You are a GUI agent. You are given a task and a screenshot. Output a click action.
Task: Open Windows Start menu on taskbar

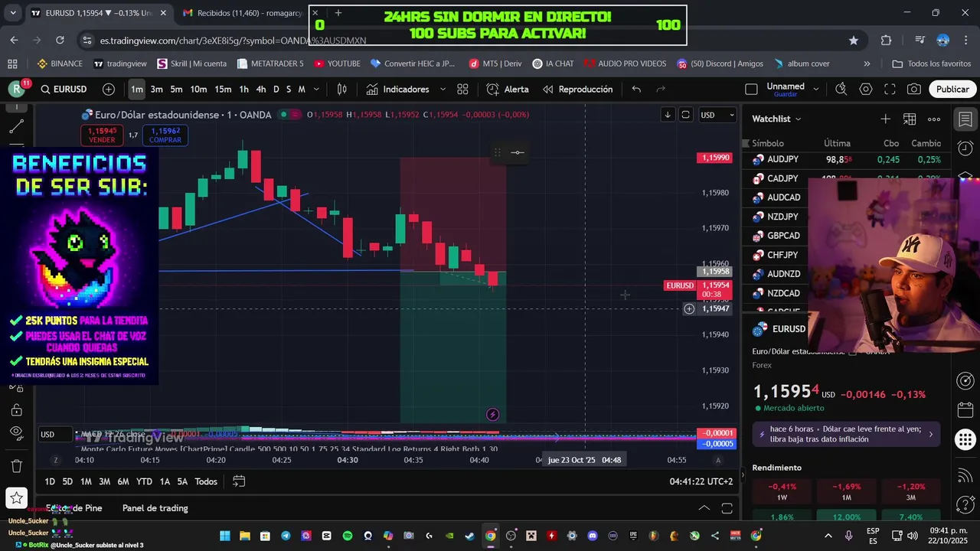(225, 536)
